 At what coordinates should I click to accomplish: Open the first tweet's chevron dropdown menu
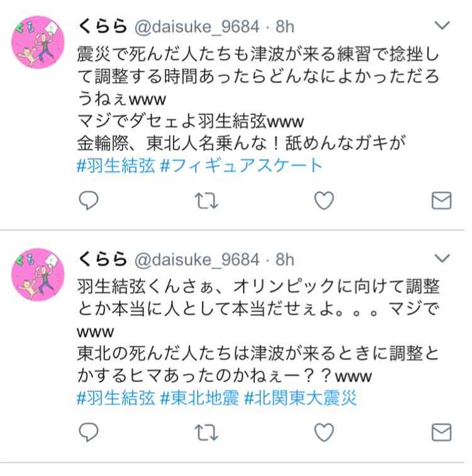click(x=442, y=25)
